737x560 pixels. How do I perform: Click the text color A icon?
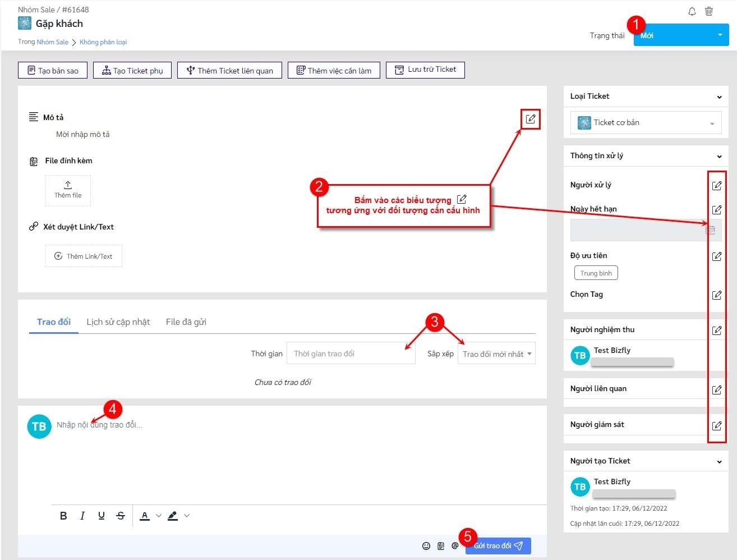click(x=145, y=516)
